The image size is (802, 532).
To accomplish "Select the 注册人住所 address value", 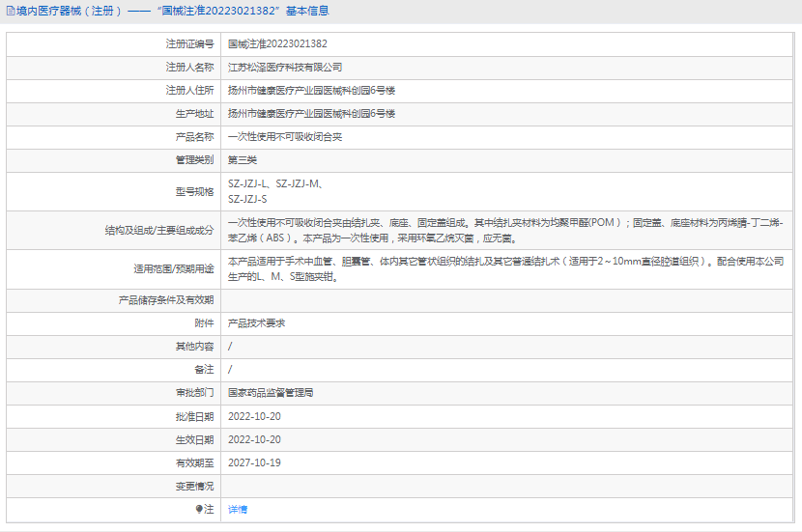I will [311, 91].
